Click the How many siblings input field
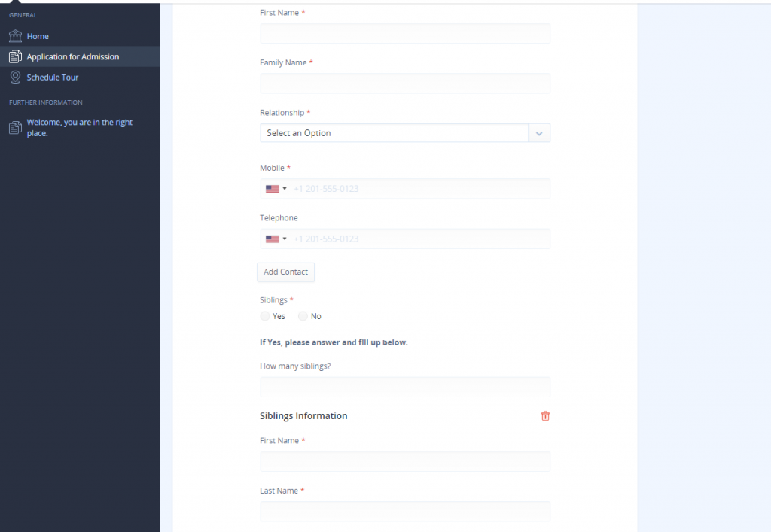The width and height of the screenshot is (771, 532). click(405, 387)
